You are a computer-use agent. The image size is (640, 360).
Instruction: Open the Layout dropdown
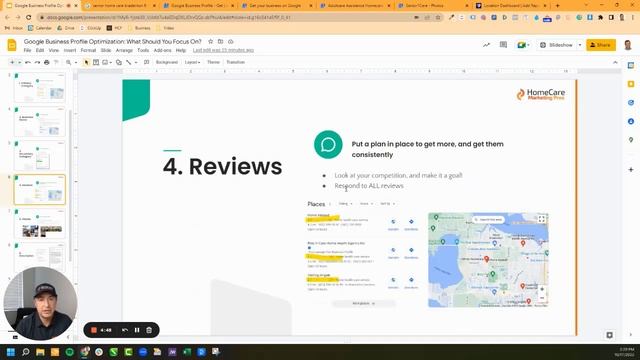tap(192, 62)
